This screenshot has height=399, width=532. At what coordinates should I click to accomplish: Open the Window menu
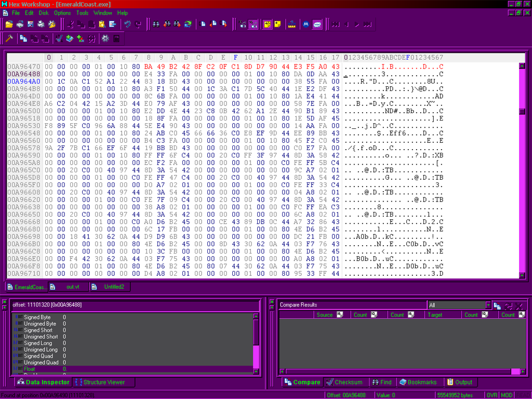102,13
